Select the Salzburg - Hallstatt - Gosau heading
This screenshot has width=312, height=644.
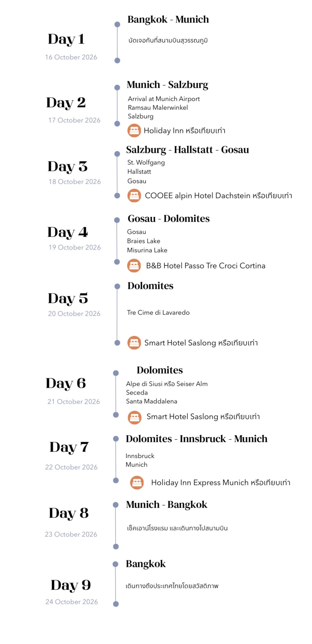[187, 150]
